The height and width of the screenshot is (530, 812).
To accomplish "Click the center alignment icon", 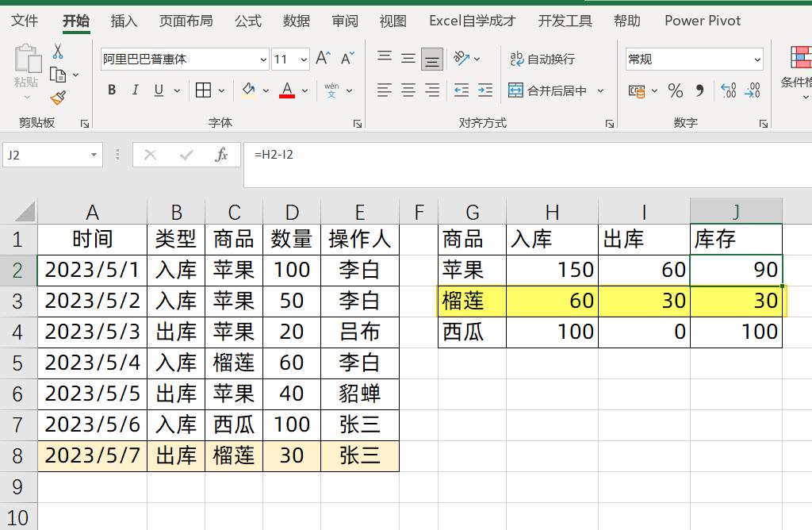I will [408, 90].
